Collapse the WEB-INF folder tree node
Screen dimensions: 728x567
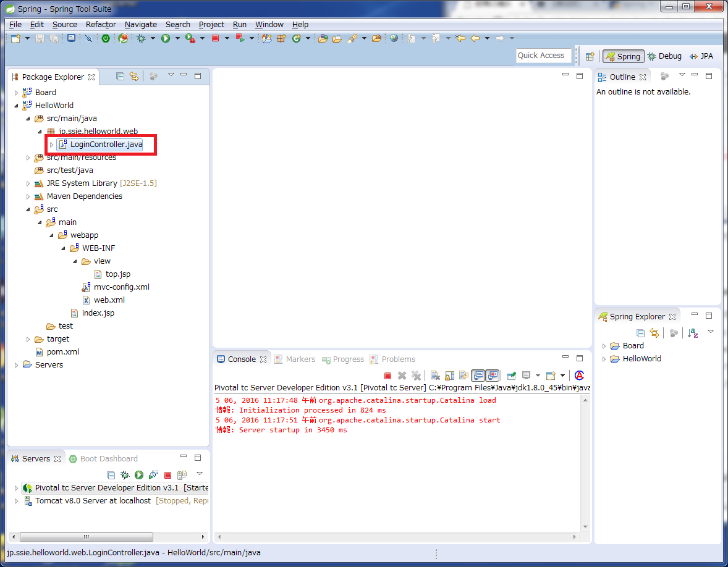(64, 248)
